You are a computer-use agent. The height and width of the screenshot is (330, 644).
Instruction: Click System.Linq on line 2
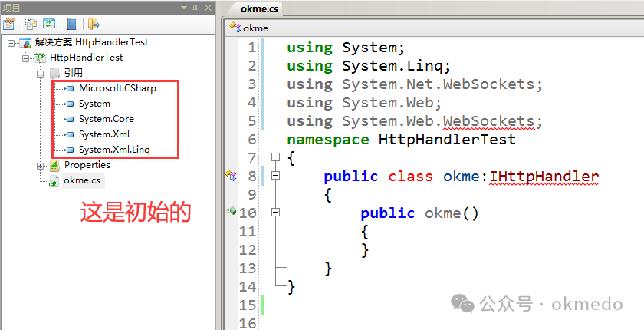pos(392,66)
